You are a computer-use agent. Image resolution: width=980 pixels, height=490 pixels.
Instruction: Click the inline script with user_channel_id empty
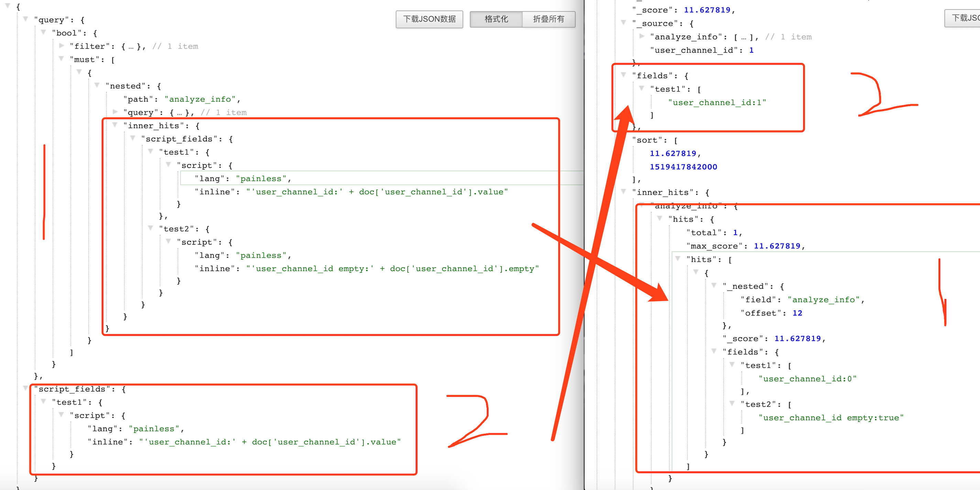(x=393, y=269)
